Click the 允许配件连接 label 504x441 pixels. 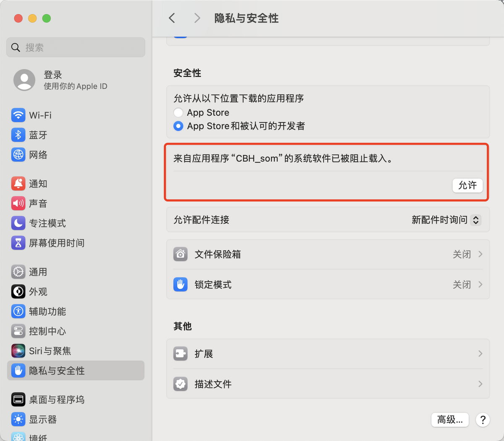pyautogui.click(x=201, y=220)
